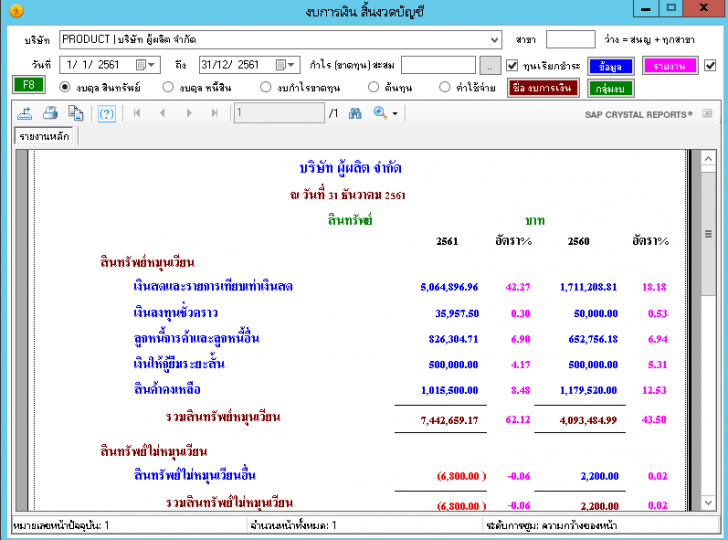
Task: Expand the zoom level dropdown arrow
Action: coord(395,113)
